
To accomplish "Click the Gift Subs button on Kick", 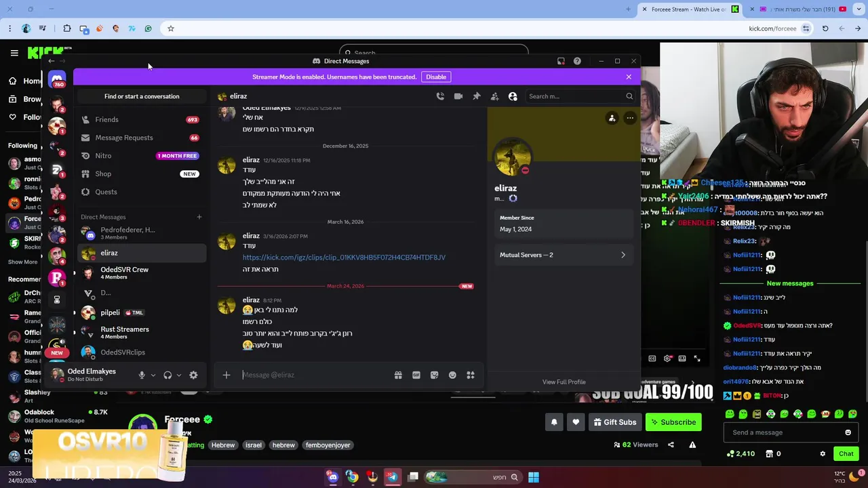I will 615,422.
